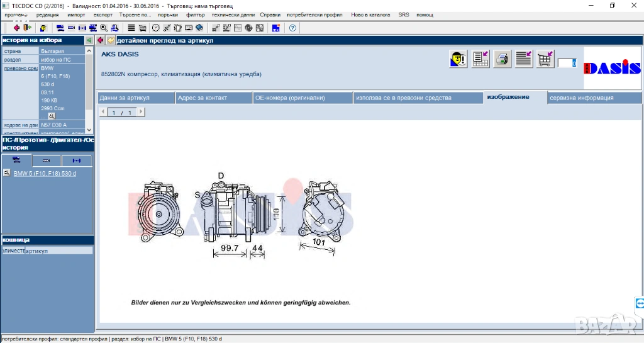644x343 pixels.
Task: Click the quantity input field beside cart
Action: click(567, 63)
